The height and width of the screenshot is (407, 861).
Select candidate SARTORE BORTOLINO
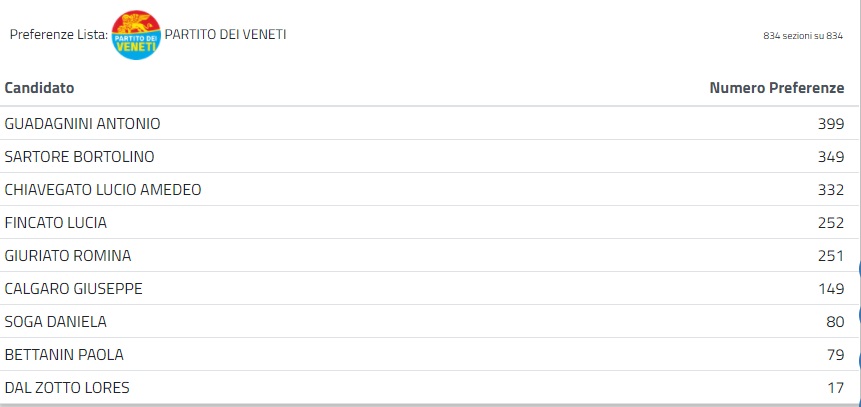pyautogui.click(x=80, y=157)
